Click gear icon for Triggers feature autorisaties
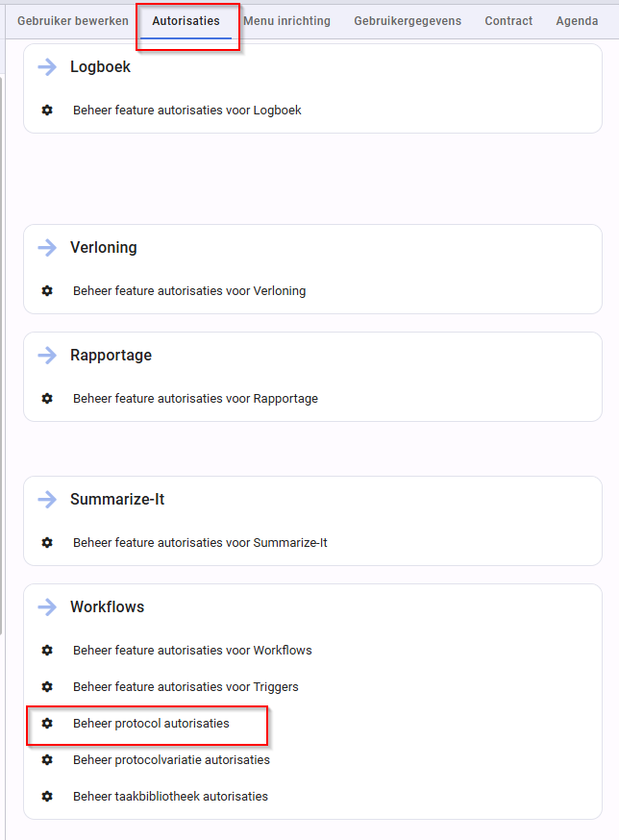Image resolution: width=619 pixels, height=840 pixels. pos(47,686)
